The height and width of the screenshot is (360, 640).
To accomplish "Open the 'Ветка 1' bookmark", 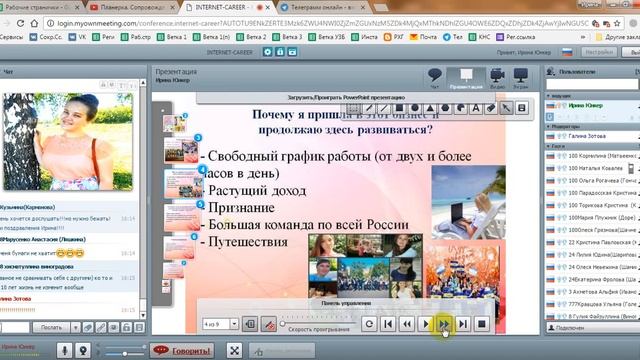I will click(x=171, y=37).
